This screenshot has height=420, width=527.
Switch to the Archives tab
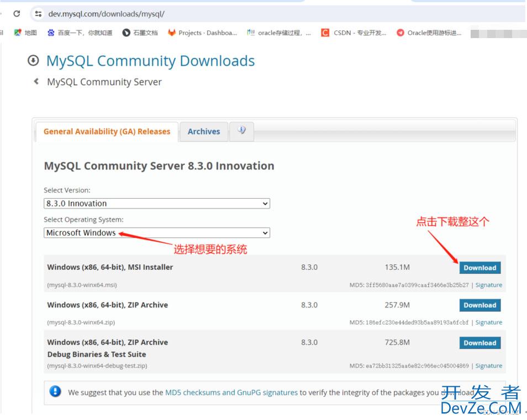tap(204, 131)
